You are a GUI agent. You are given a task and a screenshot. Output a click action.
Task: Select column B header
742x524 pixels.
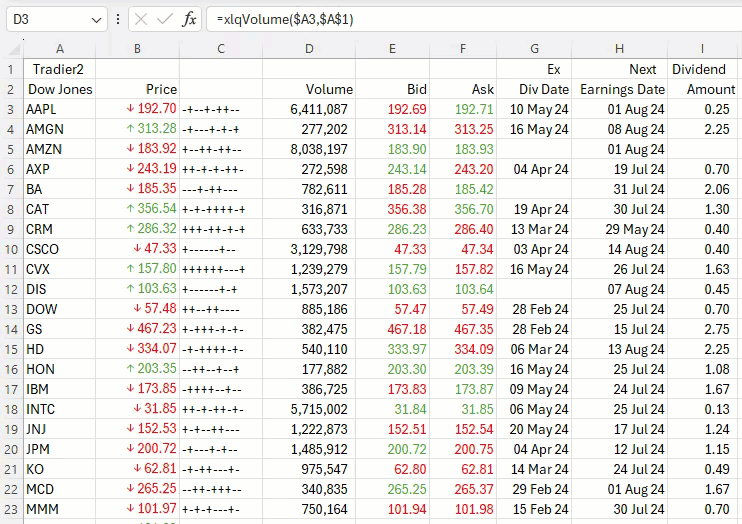click(137, 49)
